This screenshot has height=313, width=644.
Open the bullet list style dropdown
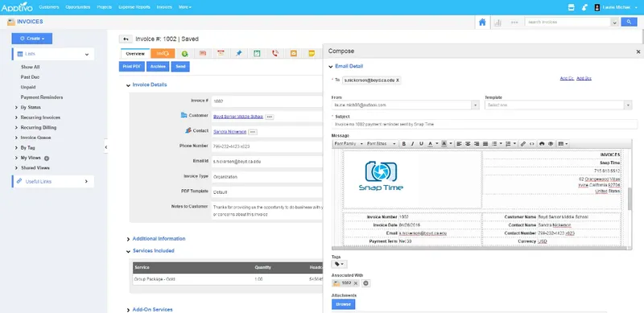501,144
